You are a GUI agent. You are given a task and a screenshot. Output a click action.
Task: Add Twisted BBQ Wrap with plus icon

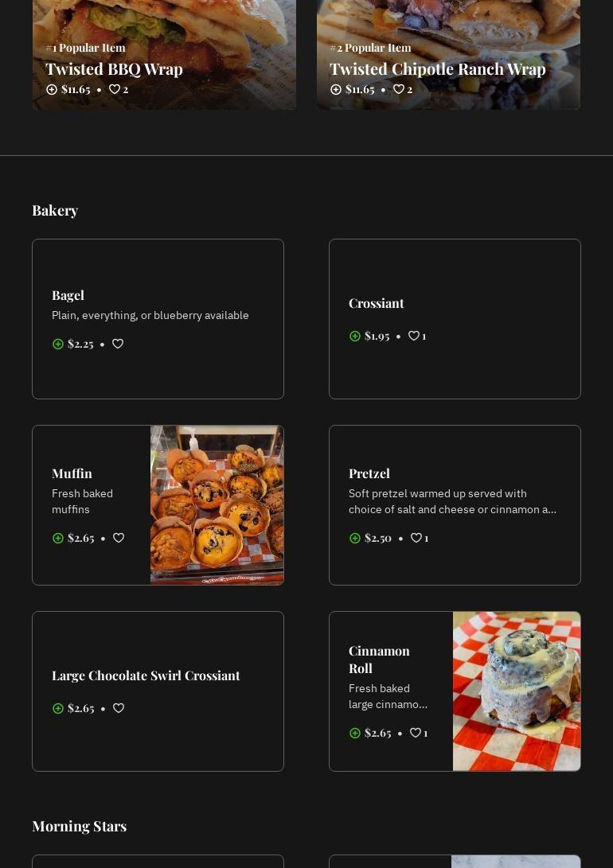(52, 89)
